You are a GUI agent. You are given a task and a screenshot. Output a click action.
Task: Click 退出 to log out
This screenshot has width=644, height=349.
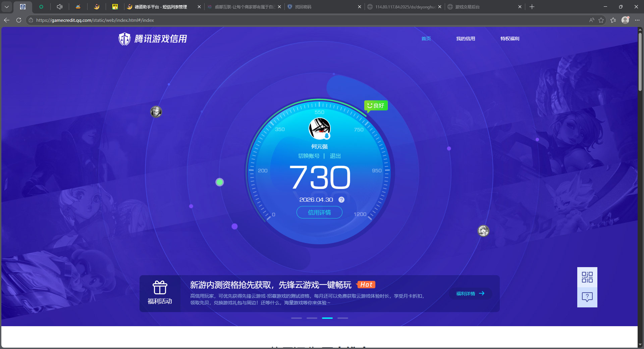click(x=335, y=156)
